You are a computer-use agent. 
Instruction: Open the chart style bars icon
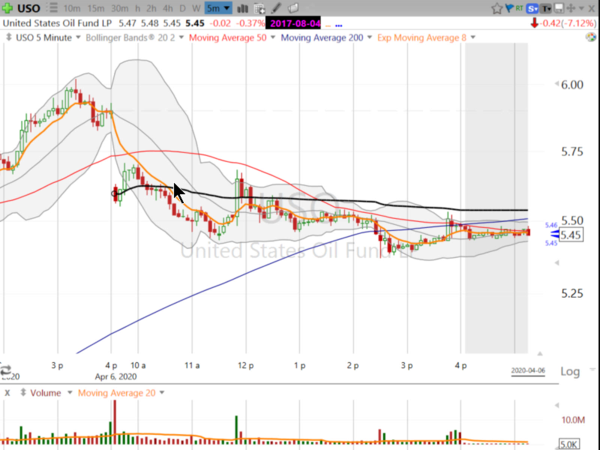pos(243,8)
